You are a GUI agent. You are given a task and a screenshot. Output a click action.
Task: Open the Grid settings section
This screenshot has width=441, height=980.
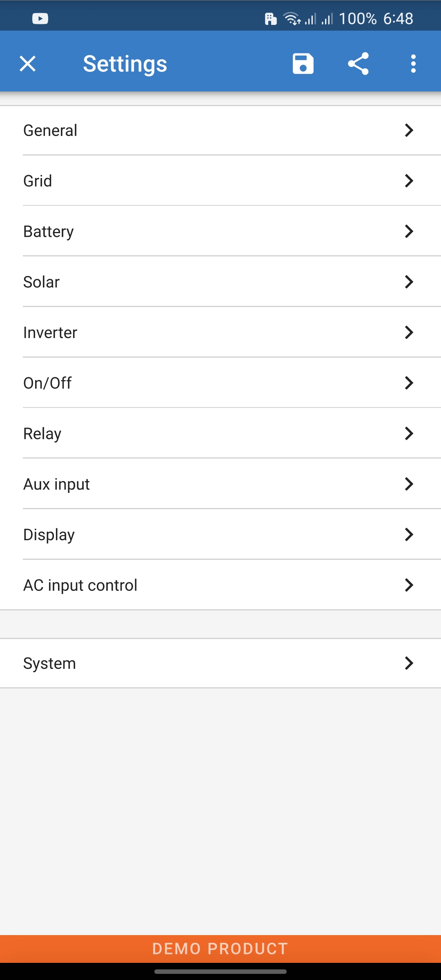pyautogui.click(x=220, y=181)
